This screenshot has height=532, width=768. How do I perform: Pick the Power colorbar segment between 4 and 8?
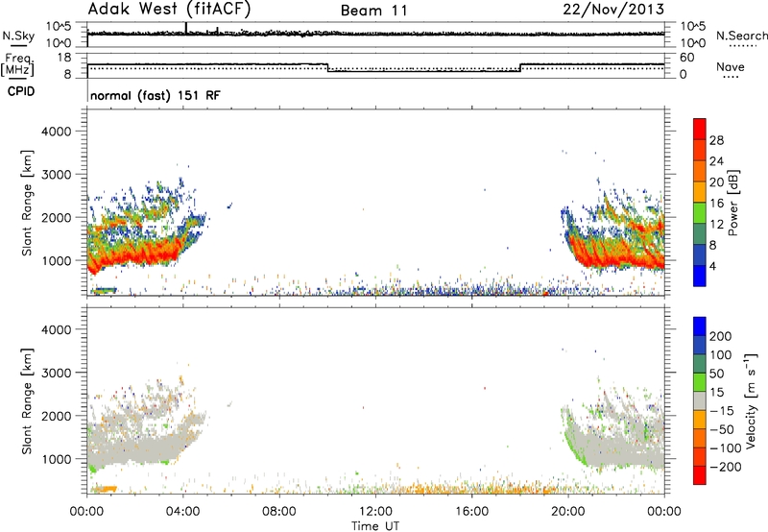pyautogui.click(x=700, y=254)
